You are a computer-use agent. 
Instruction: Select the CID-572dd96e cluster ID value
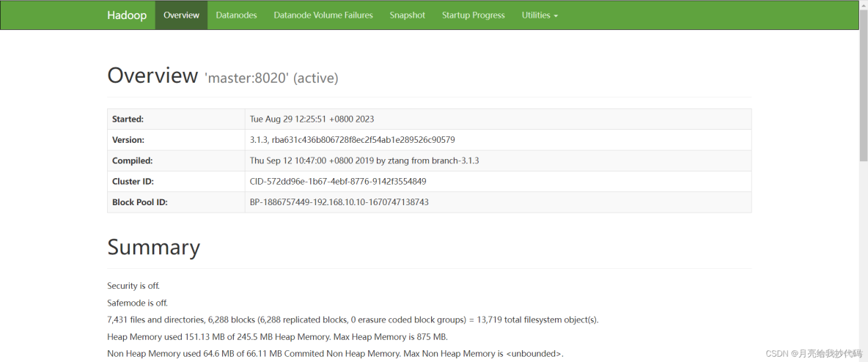[338, 182]
